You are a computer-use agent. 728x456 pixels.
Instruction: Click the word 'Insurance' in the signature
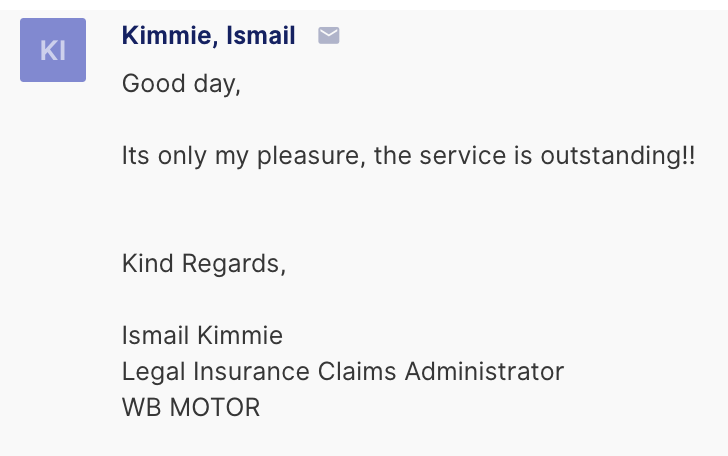coord(251,371)
